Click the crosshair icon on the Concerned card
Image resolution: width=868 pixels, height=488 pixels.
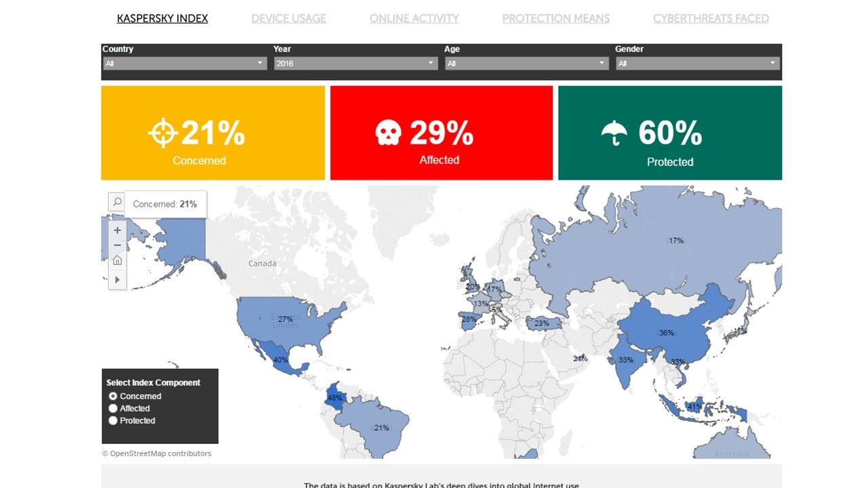tap(163, 133)
